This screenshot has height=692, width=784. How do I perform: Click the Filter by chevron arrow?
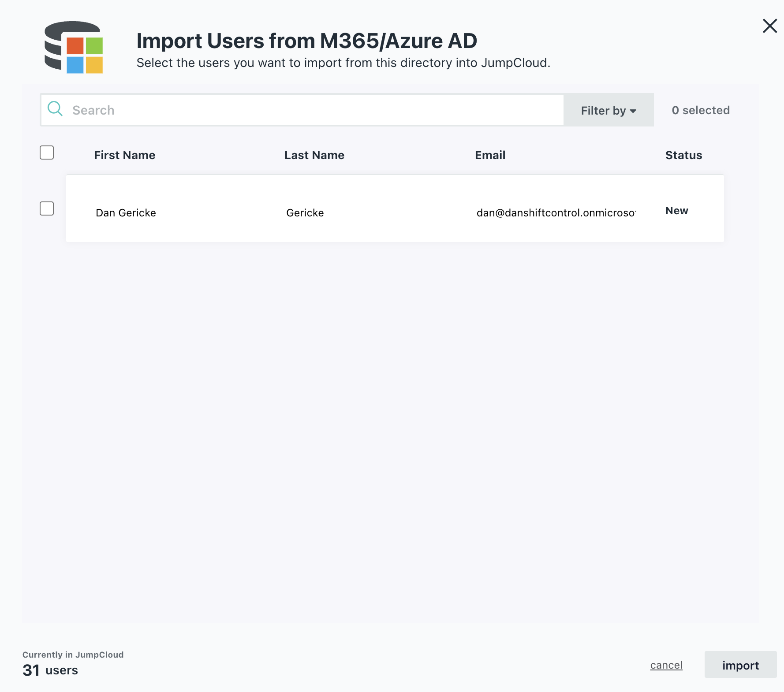click(x=633, y=111)
